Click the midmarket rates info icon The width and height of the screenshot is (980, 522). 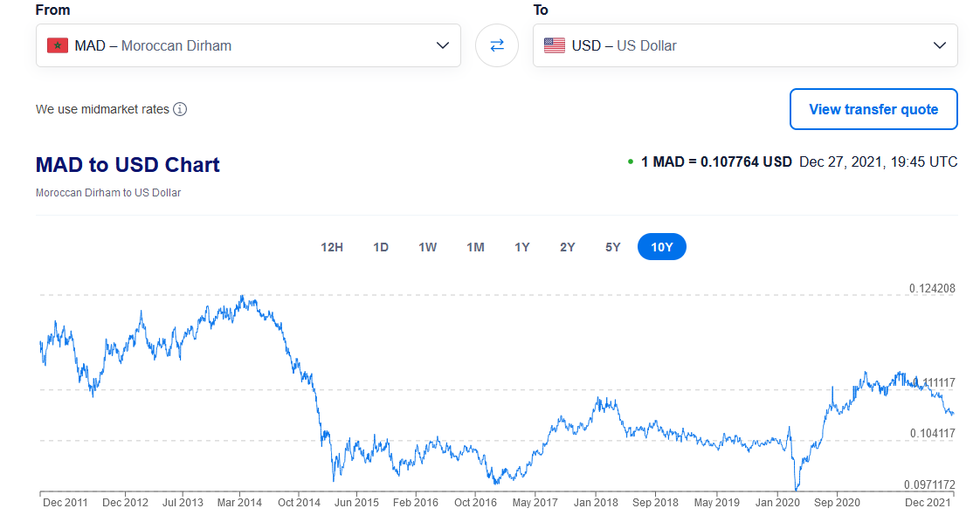point(180,109)
